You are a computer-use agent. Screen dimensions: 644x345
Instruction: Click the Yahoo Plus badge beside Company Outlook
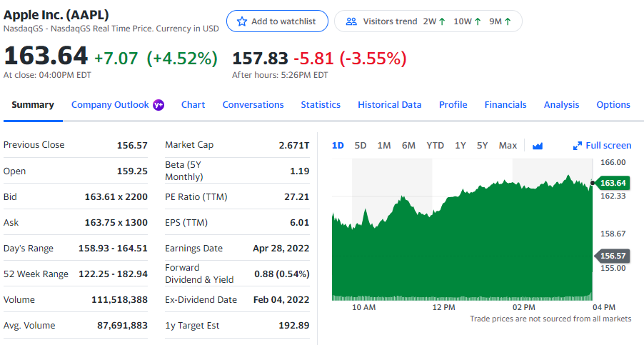coord(159,105)
